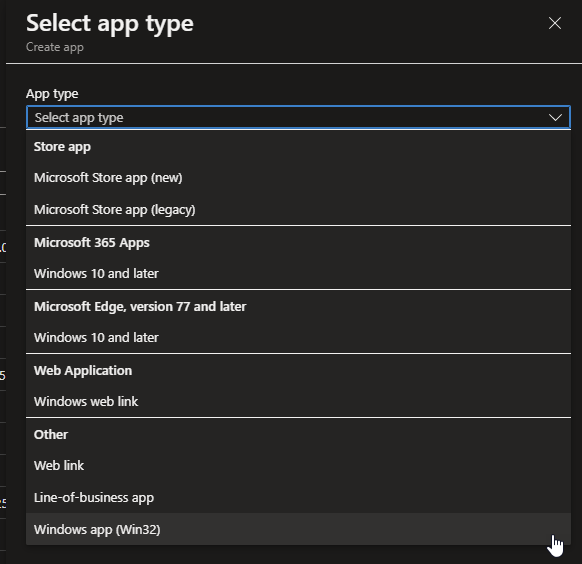Choose Microsoft Store app (legacy)

click(x=298, y=210)
